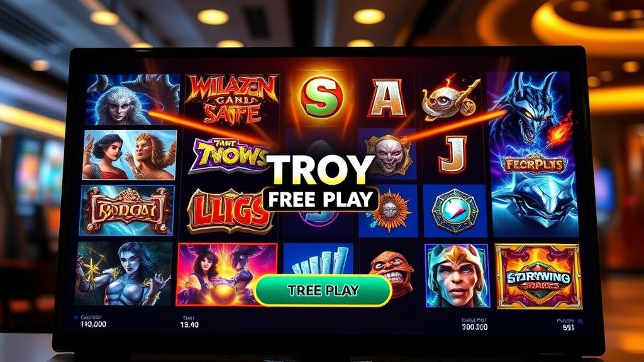Open the STORYWING game tile
The width and height of the screenshot is (644, 362).
(x=538, y=276)
